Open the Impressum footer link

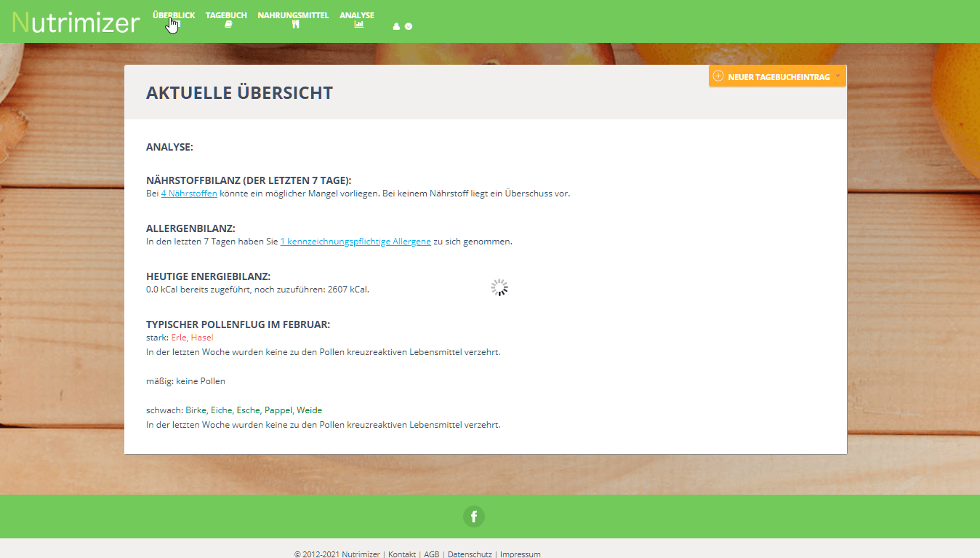pos(520,554)
